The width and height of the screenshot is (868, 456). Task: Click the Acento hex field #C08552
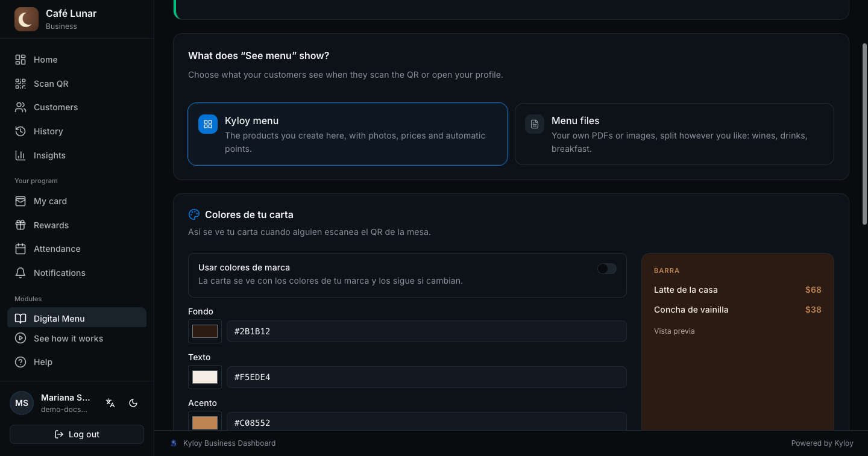tap(427, 422)
